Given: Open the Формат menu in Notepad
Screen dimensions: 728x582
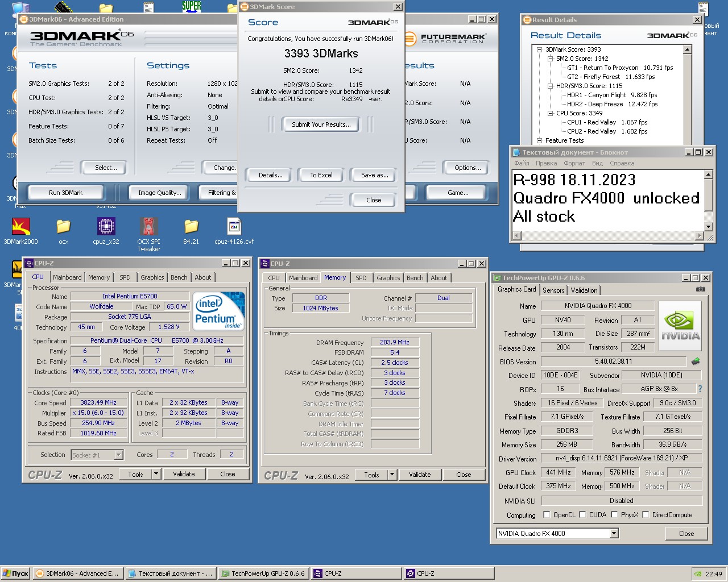Looking at the screenshot, I should click(574, 163).
